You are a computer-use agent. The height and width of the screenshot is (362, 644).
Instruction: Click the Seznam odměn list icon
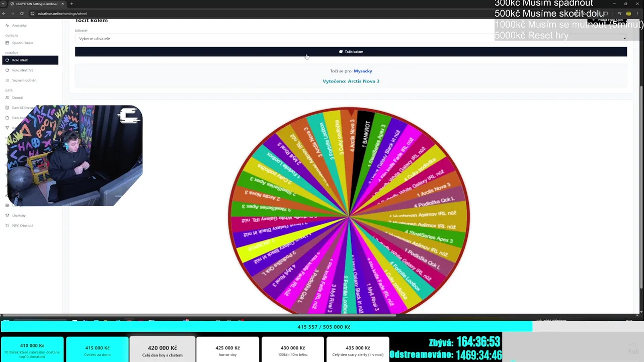[7, 80]
